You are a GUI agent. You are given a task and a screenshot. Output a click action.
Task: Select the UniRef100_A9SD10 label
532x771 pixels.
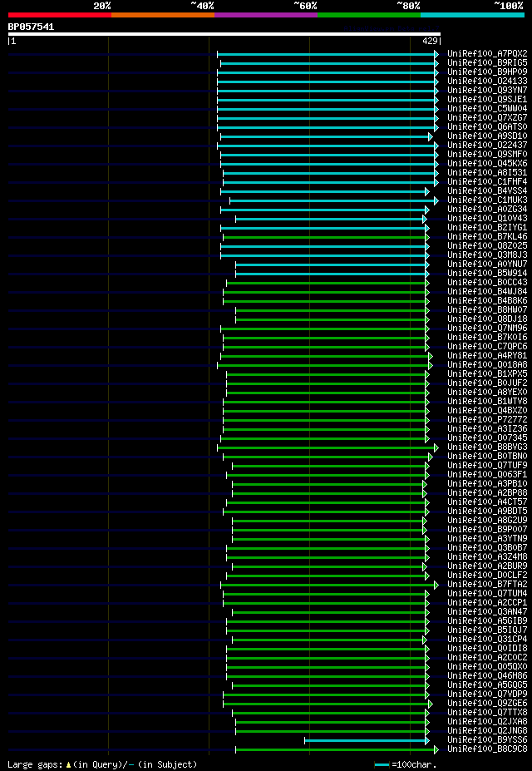pos(487,136)
